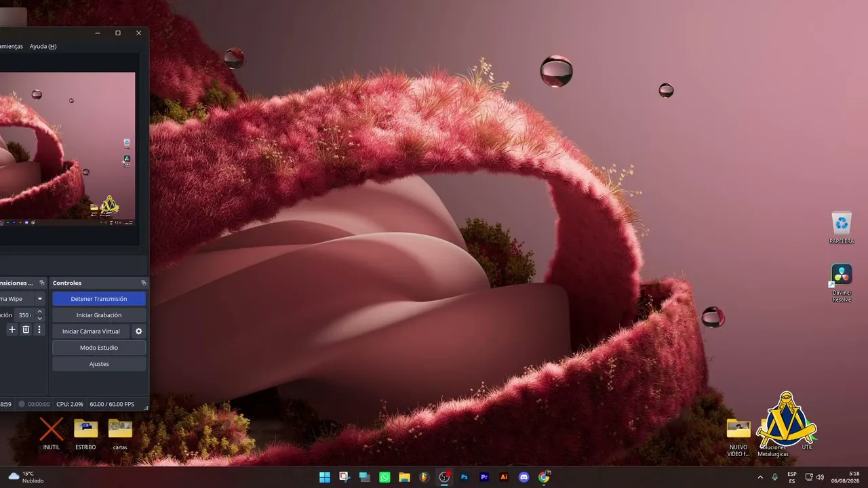The height and width of the screenshot is (488, 868).
Task: Click the OBS preview canvas
Action: pos(67,149)
